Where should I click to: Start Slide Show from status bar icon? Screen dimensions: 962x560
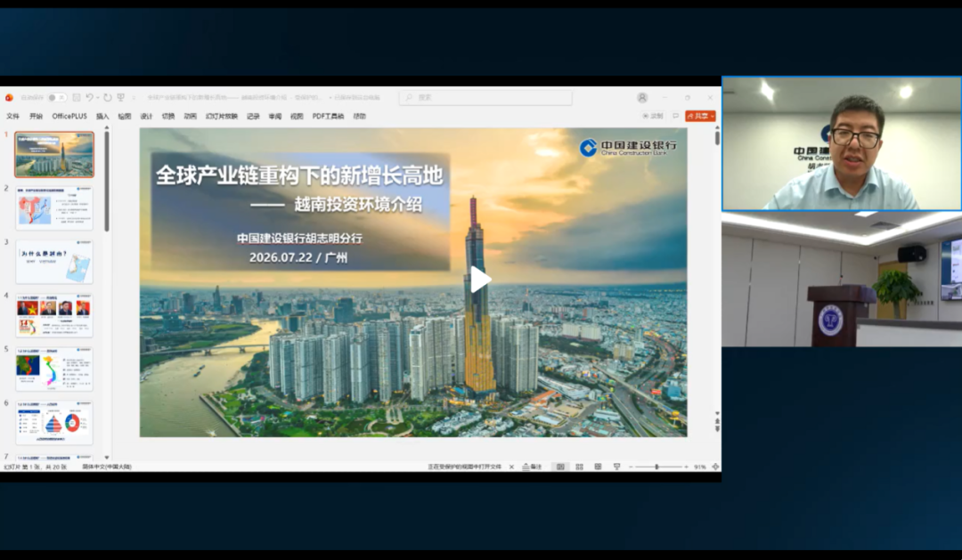(x=617, y=467)
